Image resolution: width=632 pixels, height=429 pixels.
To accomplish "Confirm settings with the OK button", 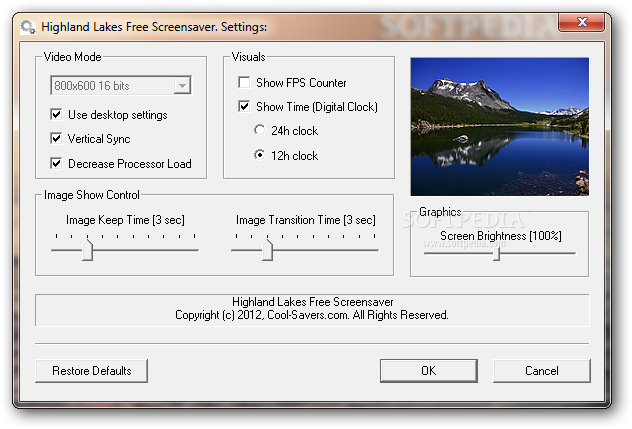I will [x=429, y=371].
